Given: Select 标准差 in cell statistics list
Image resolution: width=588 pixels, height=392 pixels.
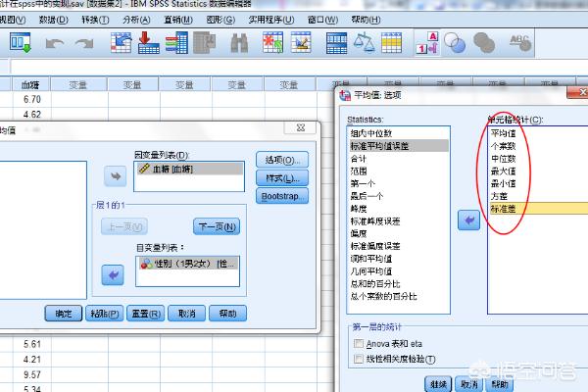Looking at the screenshot, I should [538, 209].
